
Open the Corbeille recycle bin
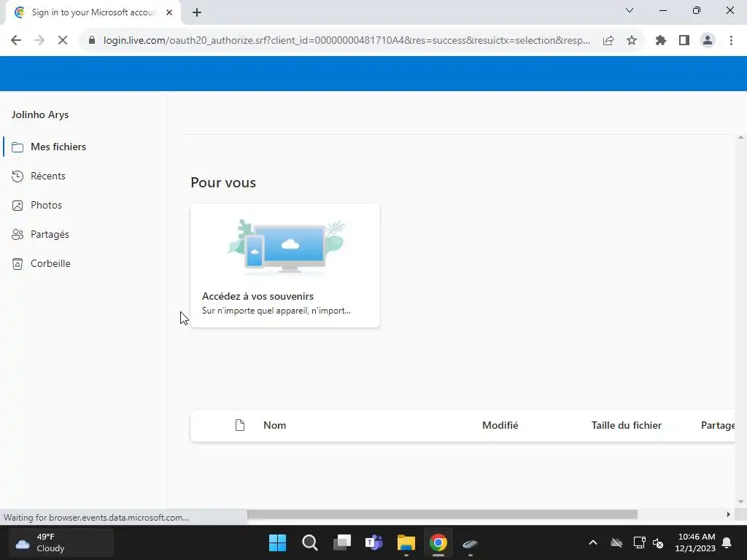pyautogui.click(x=50, y=263)
